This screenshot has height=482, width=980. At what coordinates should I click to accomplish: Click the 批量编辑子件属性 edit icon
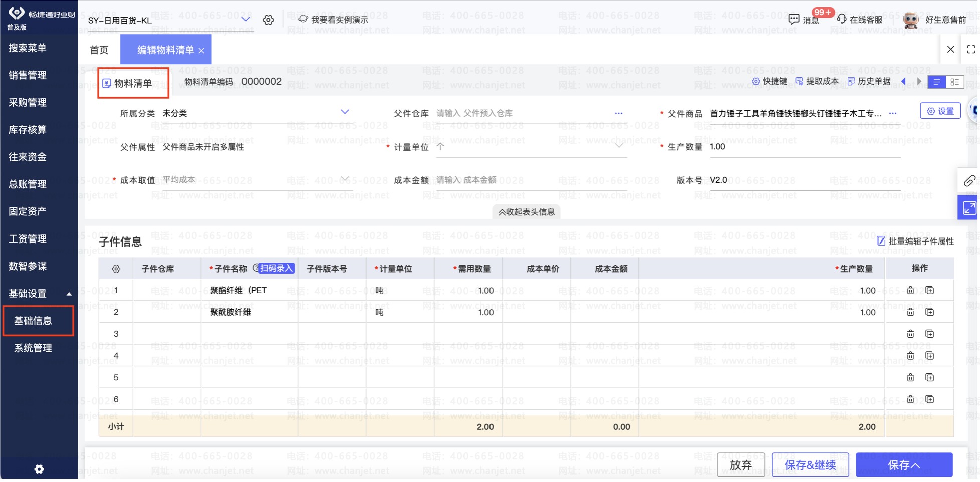coord(881,242)
